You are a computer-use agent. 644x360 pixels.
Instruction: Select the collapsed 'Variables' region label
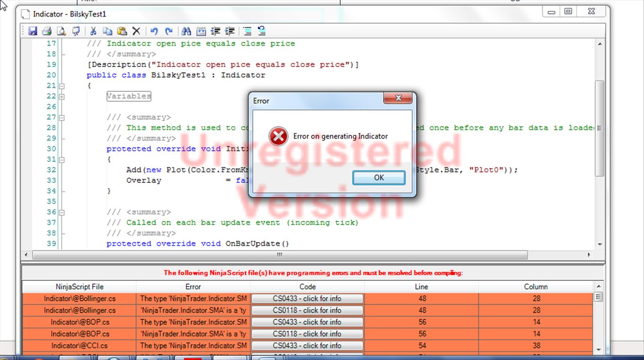click(x=129, y=96)
